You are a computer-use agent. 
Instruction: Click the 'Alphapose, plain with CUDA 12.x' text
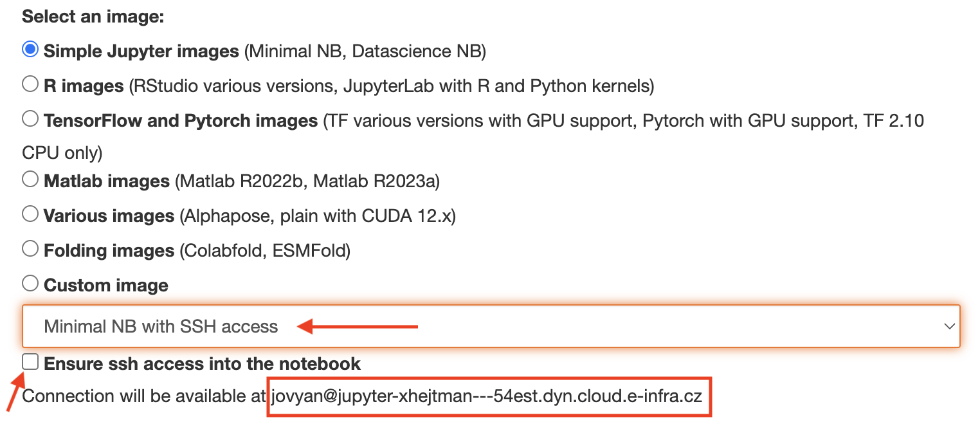pos(318,215)
